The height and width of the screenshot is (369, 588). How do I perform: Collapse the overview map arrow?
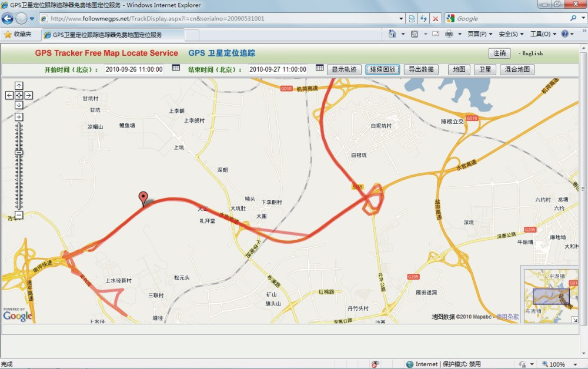pos(575,320)
